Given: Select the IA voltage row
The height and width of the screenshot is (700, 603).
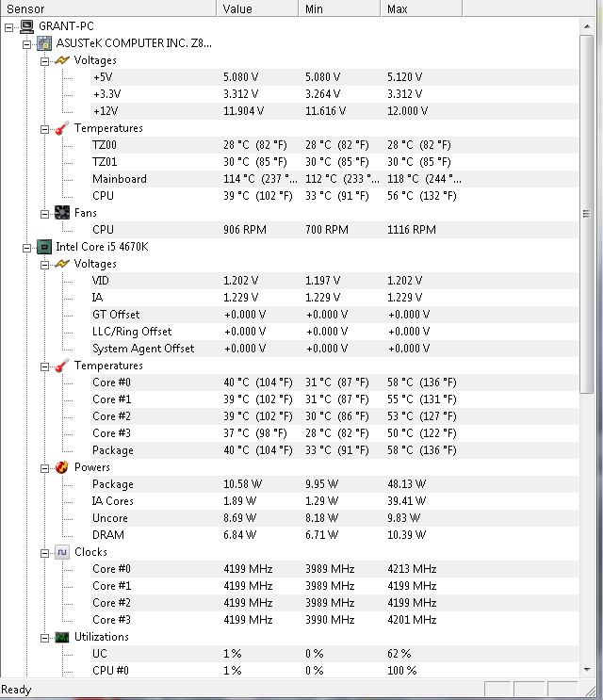Looking at the screenshot, I should 334,298.
